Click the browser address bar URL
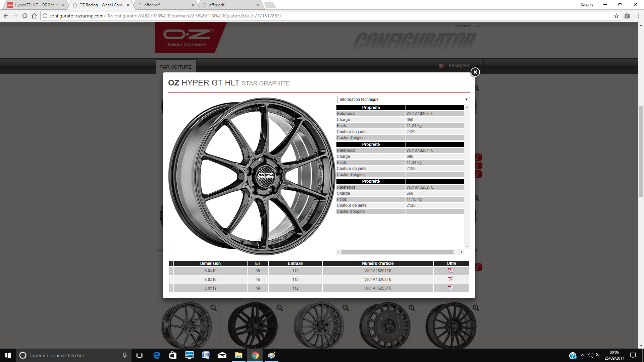Image resolution: width=644 pixels, height=362 pixels. (165, 16)
